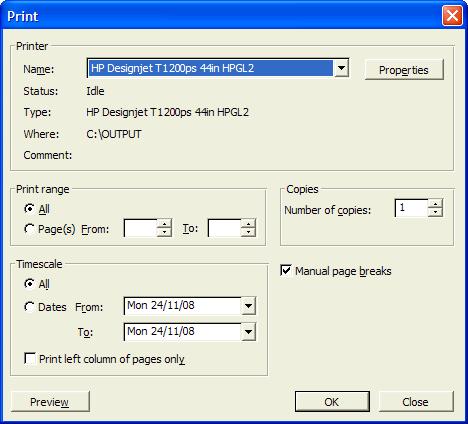Increase the number of copies with up arrow
Screen dimensions: 468x424
tap(435, 204)
